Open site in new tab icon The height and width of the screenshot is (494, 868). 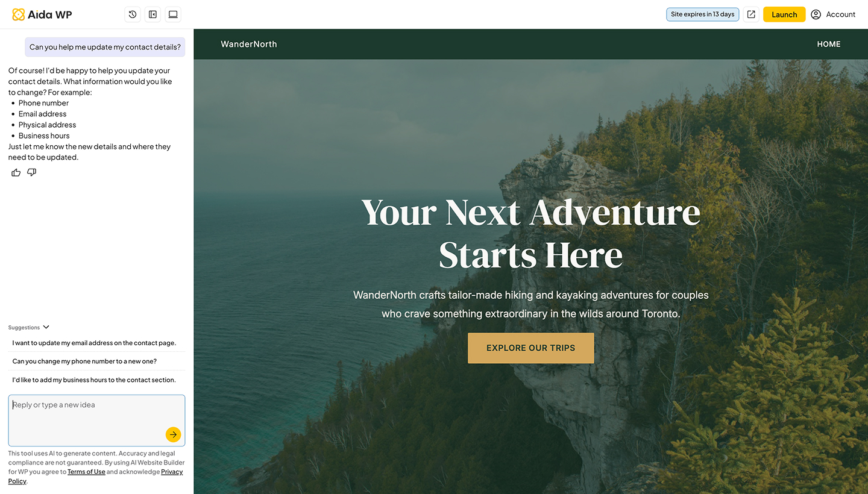(x=751, y=14)
